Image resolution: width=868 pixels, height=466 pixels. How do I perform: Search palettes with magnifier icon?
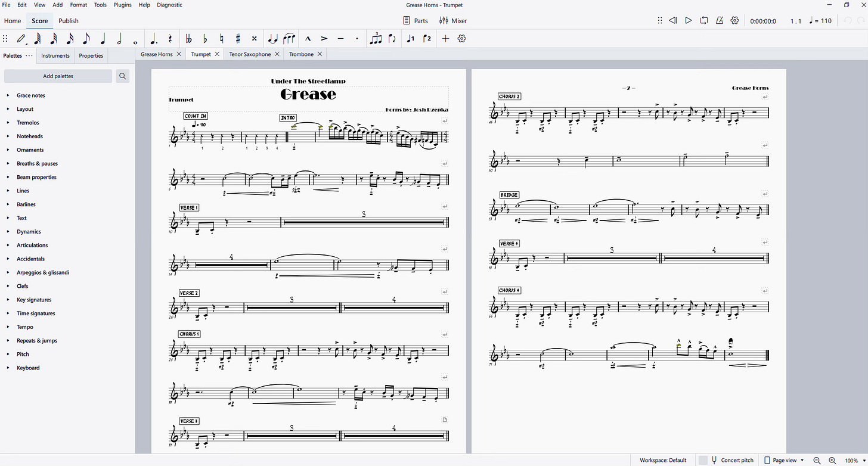click(x=122, y=76)
